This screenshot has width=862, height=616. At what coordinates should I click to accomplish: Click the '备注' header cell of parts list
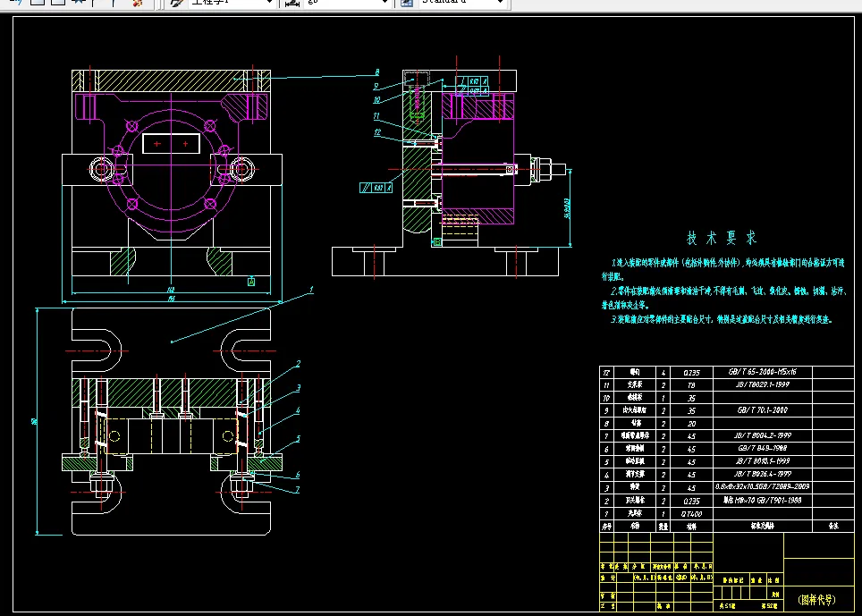tap(833, 526)
